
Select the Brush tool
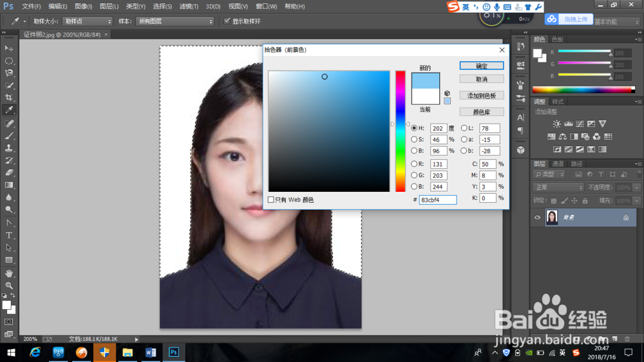click(x=8, y=136)
